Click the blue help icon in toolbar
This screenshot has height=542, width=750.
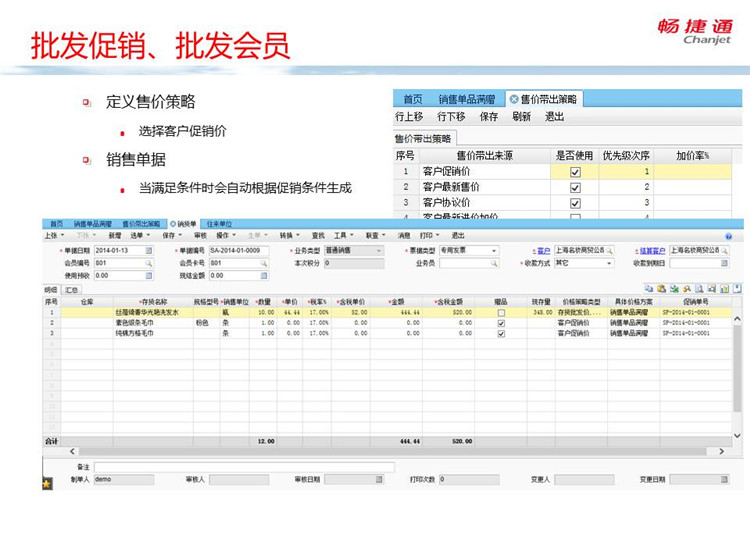pos(728,236)
